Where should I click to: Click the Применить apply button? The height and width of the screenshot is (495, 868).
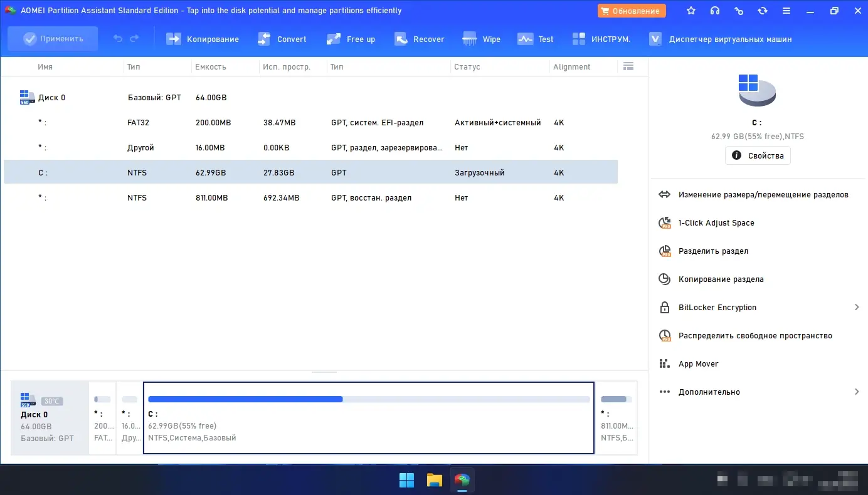pyautogui.click(x=53, y=39)
